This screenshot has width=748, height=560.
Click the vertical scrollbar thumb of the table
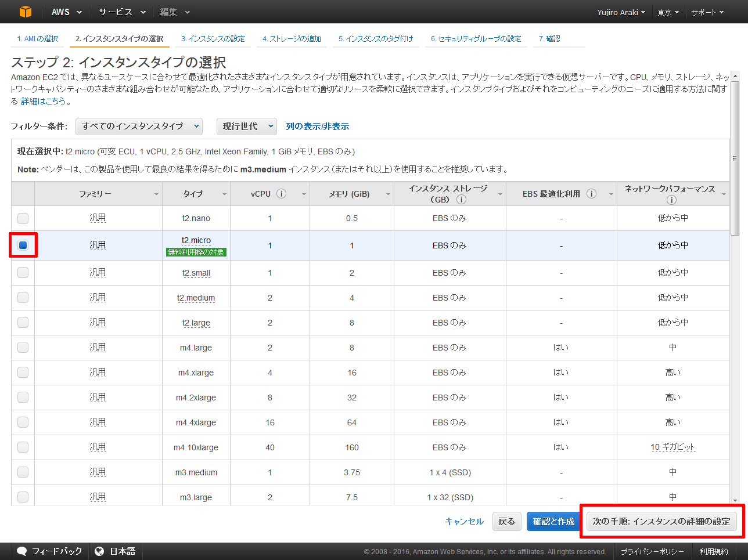[x=735, y=158]
